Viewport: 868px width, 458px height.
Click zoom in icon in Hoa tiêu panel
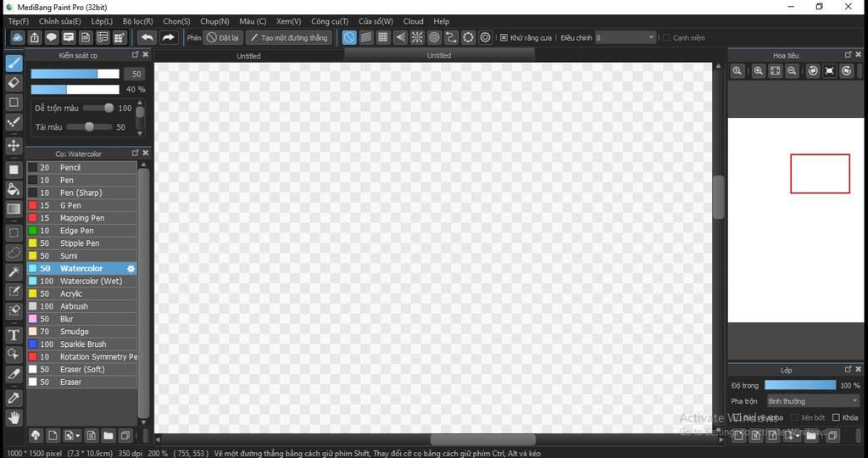coord(759,71)
